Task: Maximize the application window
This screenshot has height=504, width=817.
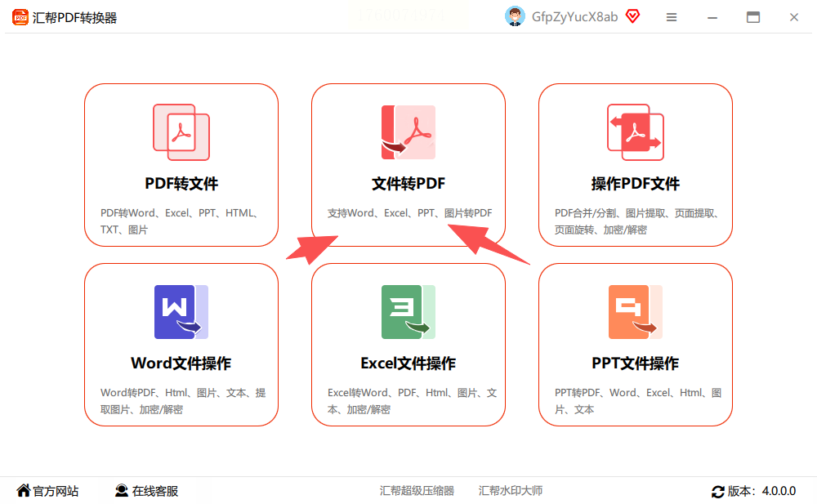Action: (x=753, y=17)
